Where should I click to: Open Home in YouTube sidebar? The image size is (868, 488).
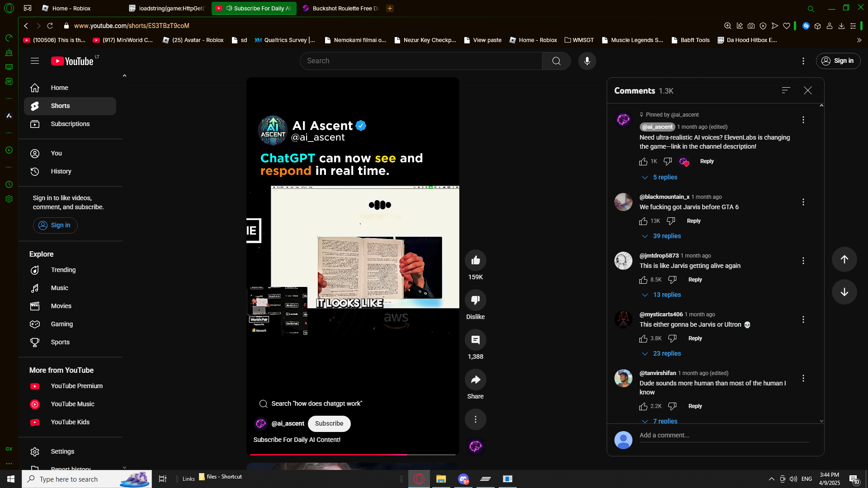pyautogui.click(x=70, y=88)
